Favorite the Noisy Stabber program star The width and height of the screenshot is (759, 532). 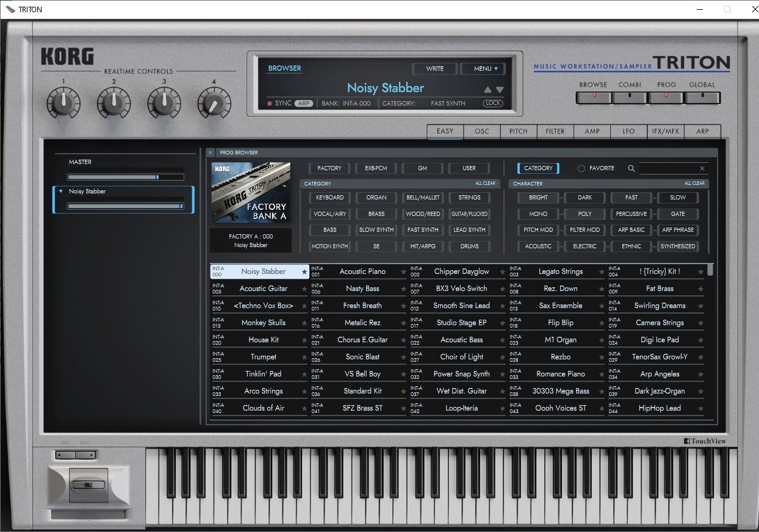click(304, 272)
